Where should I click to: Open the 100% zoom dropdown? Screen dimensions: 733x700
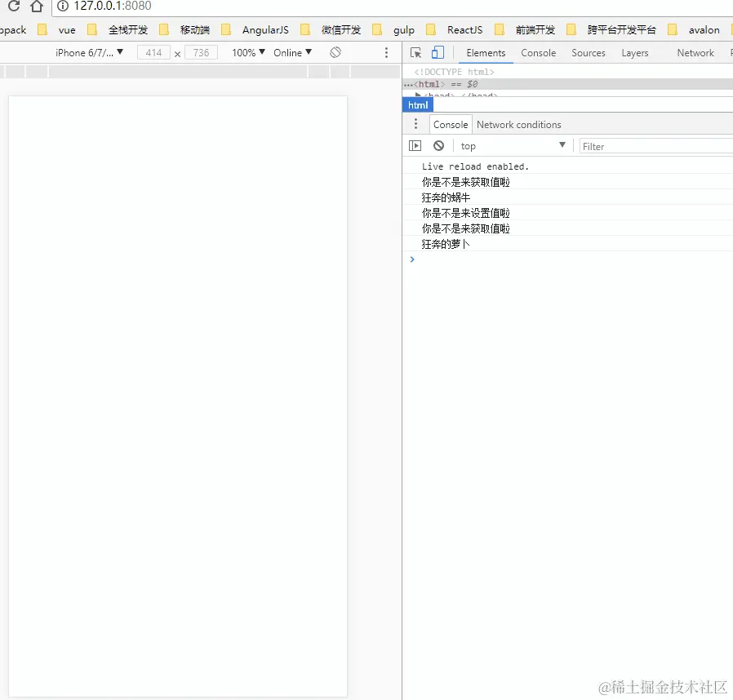(248, 53)
